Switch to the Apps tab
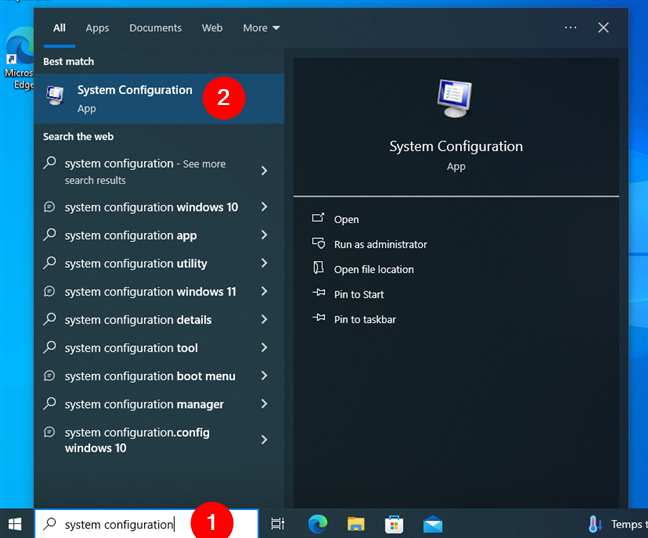648x538 pixels. [97, 28]
